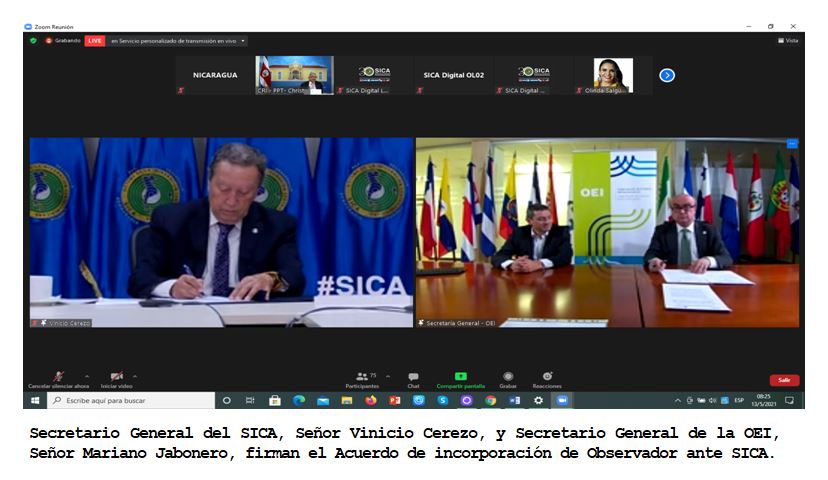
Task: Unmute microphone with Cancelar silenciar ahora
Action: click(x=58, y=380)
